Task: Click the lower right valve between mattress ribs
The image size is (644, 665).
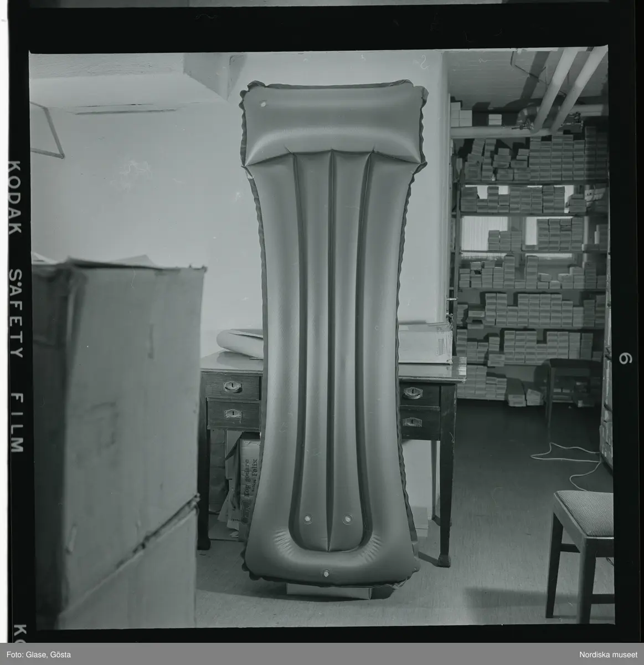Action: coord(347,519)
